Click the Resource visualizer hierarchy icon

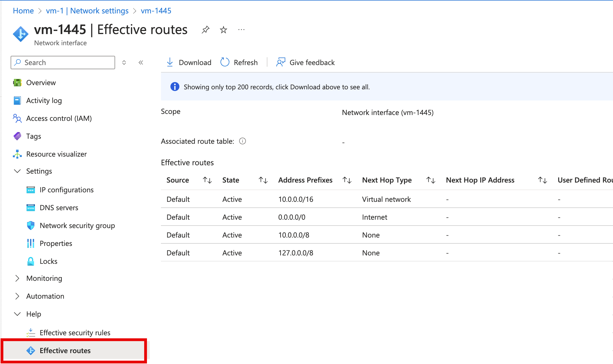[x=17, y=154]
